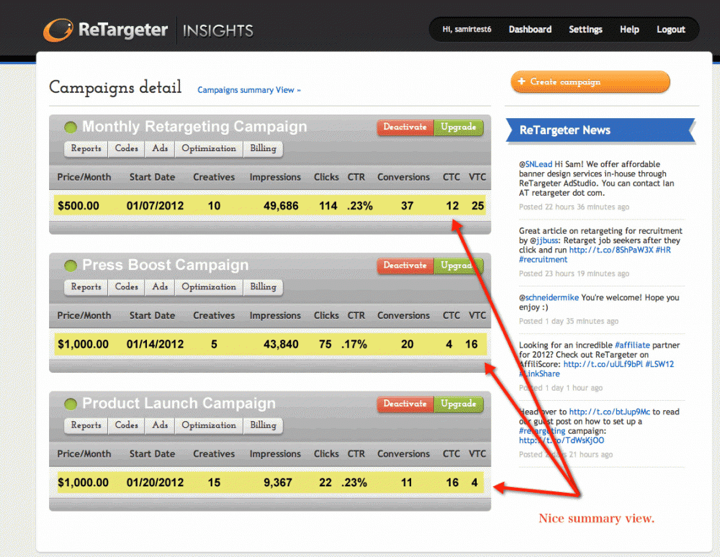Open Help from the top menu
Image resolution: width=720 pixels, height=557 pixels.
[x=629, y=30]
